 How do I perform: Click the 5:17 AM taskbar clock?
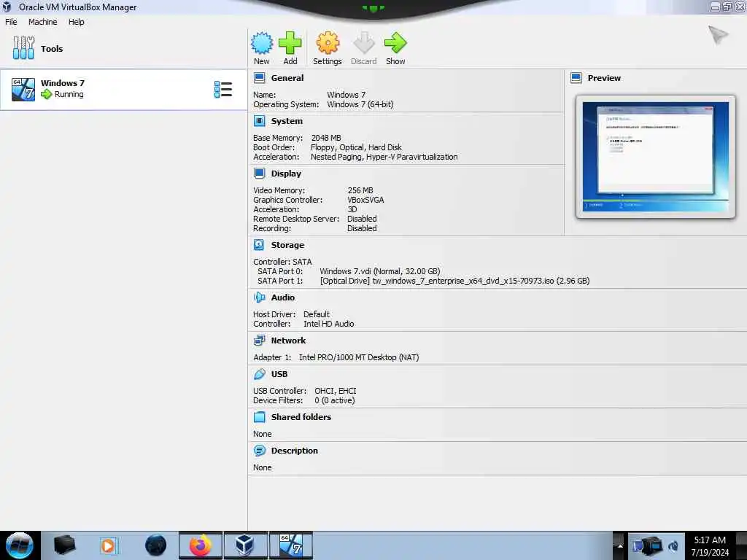point(710,540)
